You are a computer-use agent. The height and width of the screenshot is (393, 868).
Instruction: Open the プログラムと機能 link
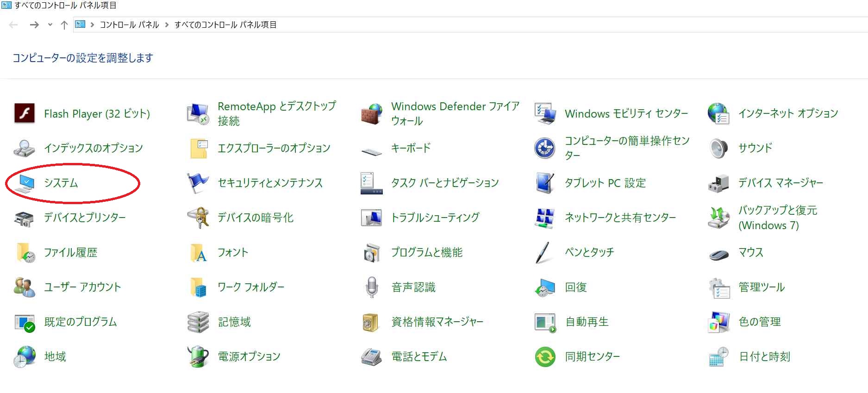pos(427,253)
